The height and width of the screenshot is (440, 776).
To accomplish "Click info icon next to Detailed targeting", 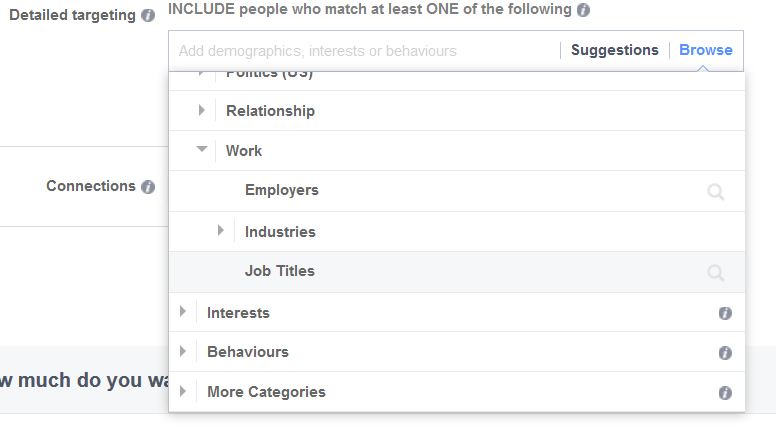I will click(x=148, y=16).
